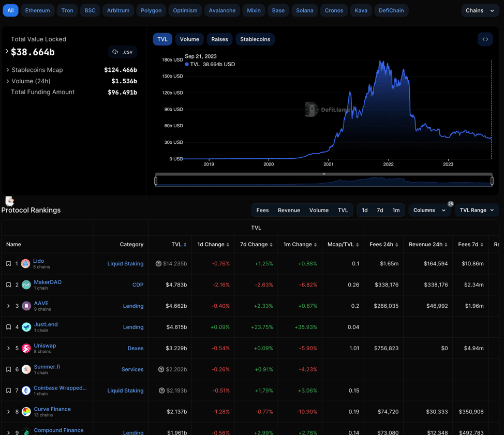Click the Uniswap logo icon
504x435 pixels.
tap(26, 349)
